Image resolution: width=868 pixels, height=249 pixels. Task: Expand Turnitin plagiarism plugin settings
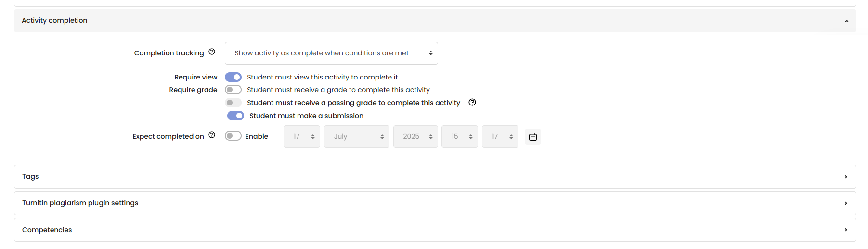(435, 203)
